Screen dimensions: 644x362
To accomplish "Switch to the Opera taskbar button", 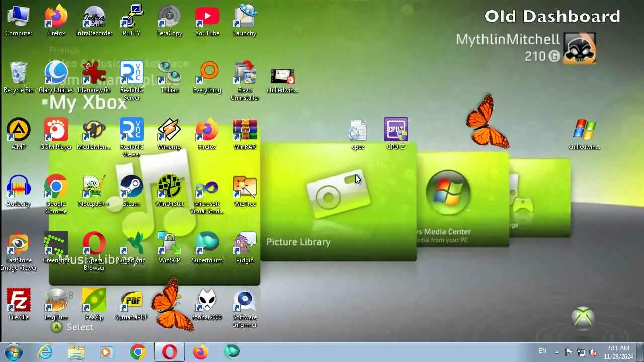I will click(x=169, y=352).
